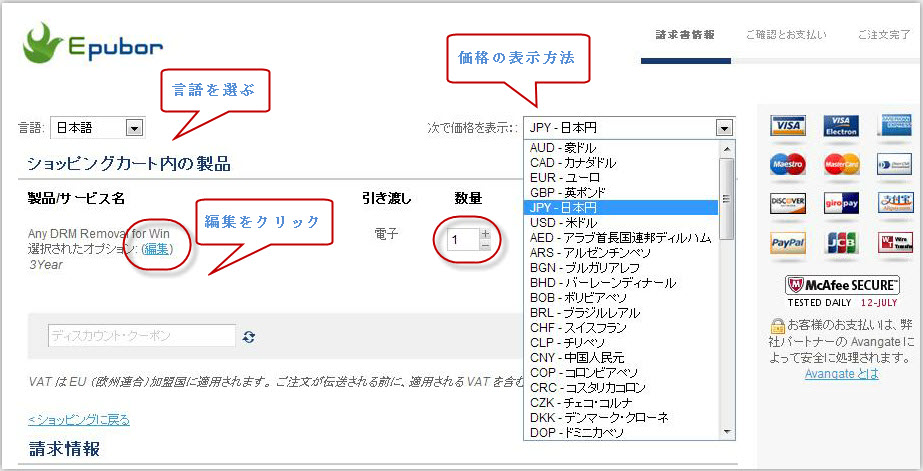The image size is (923, 471).
Task: Choose DOP - ドミニカペソ option
Action: [622, 432]
